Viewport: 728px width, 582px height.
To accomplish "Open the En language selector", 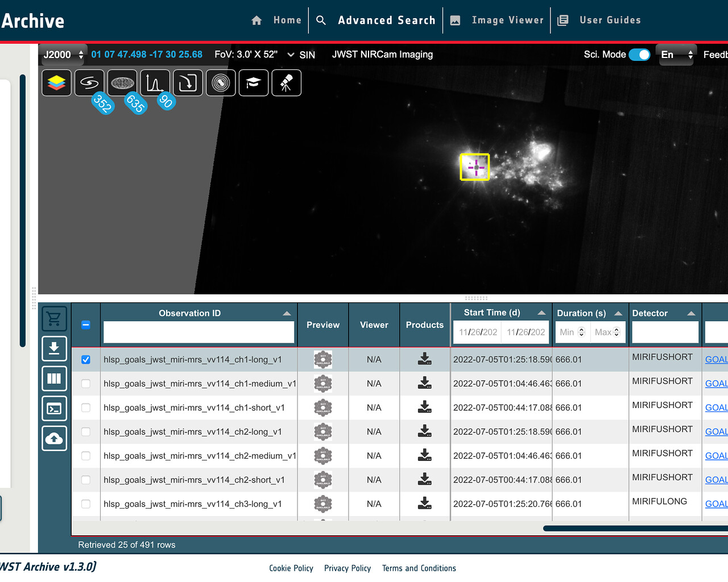I will click(676, 55).
